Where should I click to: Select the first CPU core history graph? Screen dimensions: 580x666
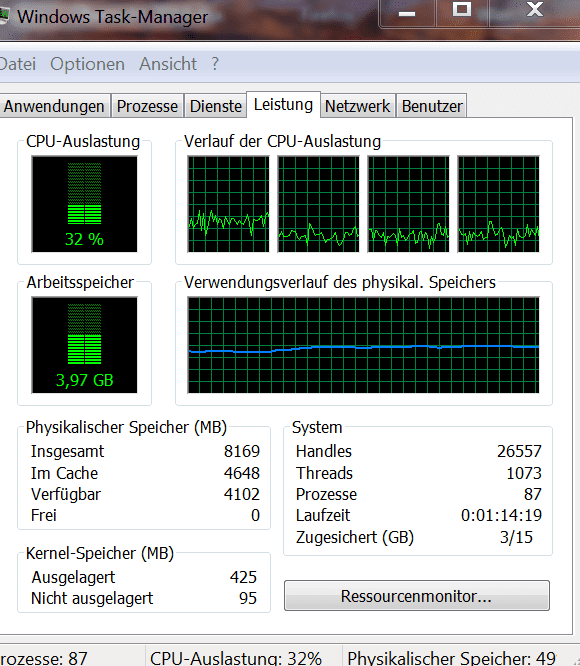click(228, 204)
